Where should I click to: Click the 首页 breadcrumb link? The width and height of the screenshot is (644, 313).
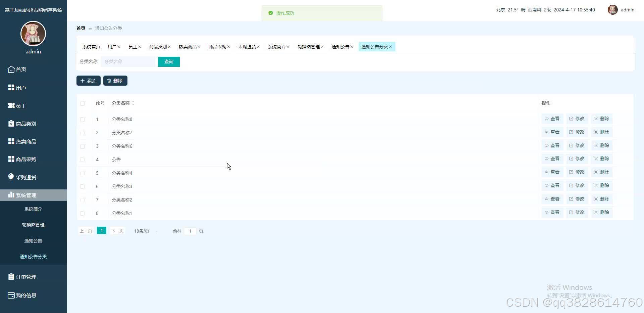[81, 28]
